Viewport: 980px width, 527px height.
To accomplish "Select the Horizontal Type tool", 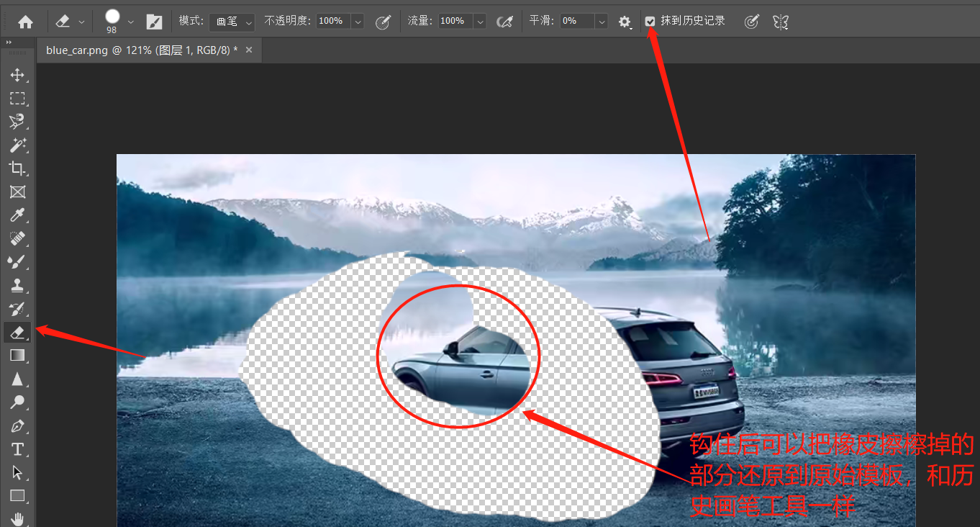I will tap(17, 449).
